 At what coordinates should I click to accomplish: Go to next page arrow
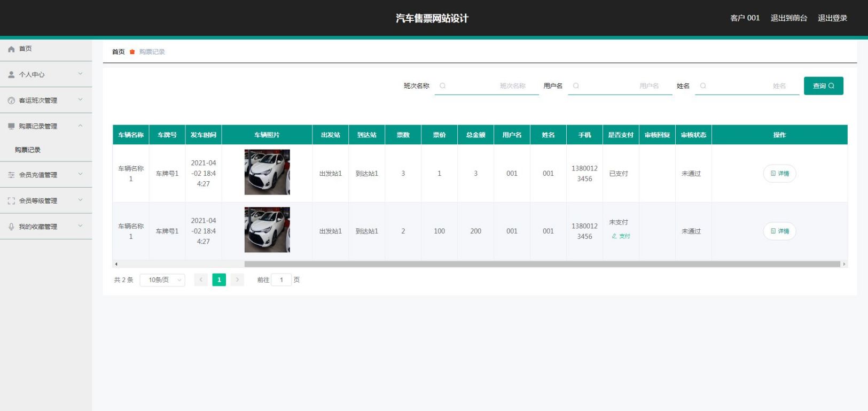coord(237,280)
